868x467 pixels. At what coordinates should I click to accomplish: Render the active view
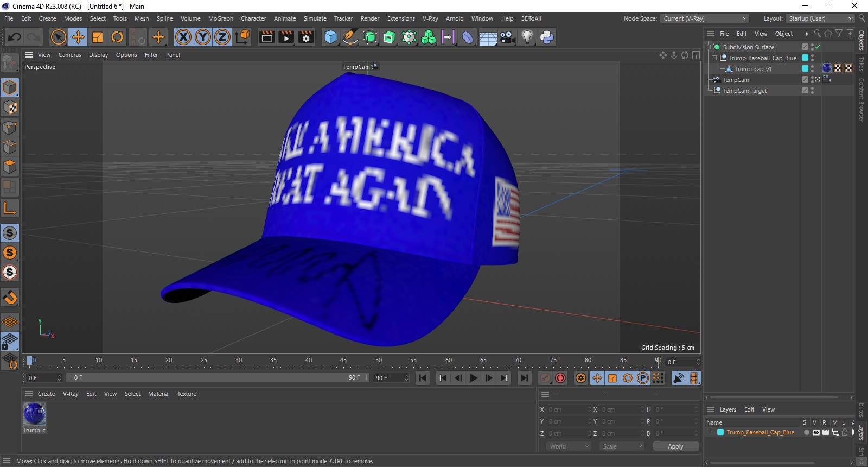pyautogui.click(x=267, y=37)
